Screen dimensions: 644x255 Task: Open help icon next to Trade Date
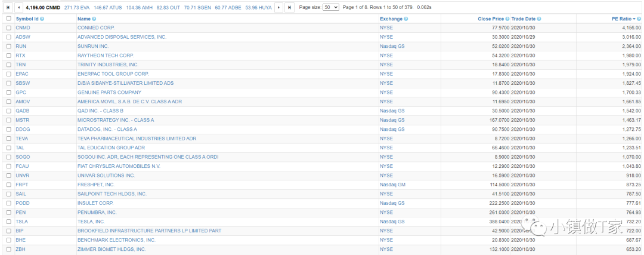point(539,19)
